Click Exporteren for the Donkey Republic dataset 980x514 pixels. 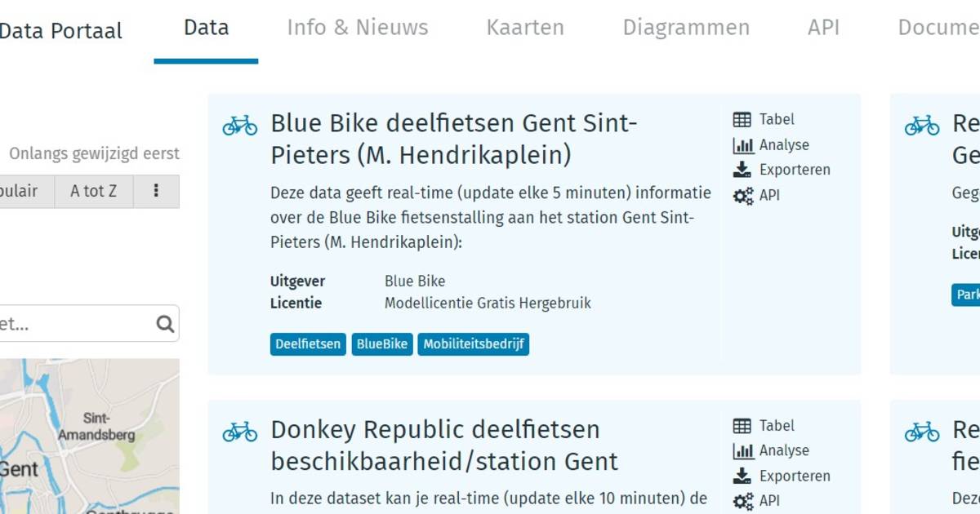click(x=782, y=476)
